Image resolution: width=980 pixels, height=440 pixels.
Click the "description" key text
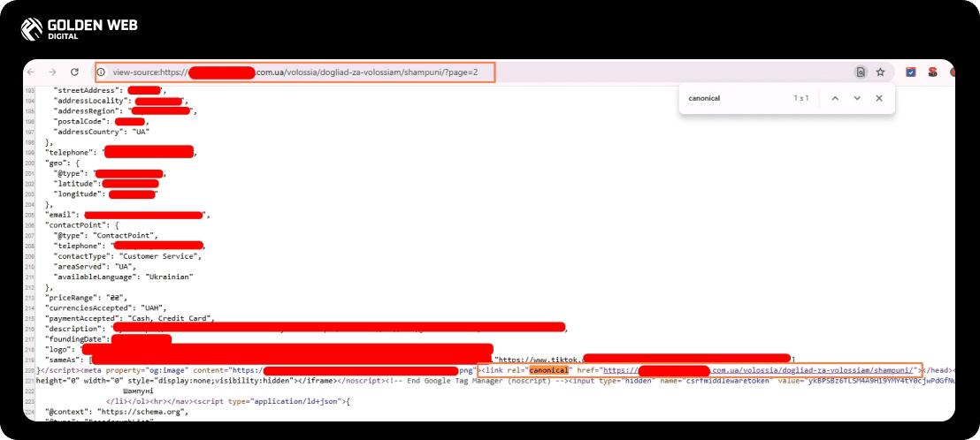(73, 329)
